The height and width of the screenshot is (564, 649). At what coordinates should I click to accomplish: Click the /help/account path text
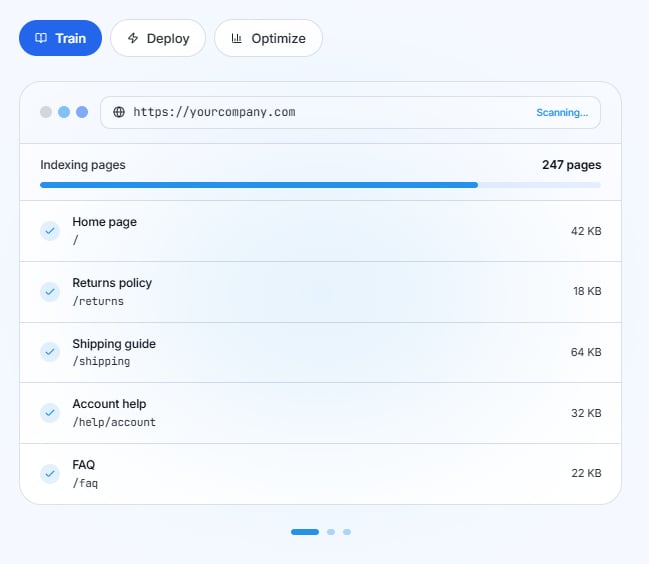pos(114,422)
